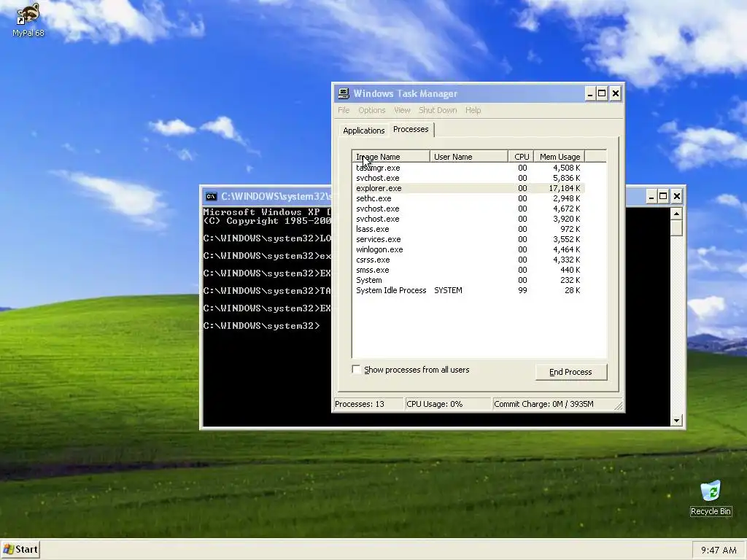Select the smss.exe process row
The image size is (747, 560).
(x=468, y=270)
